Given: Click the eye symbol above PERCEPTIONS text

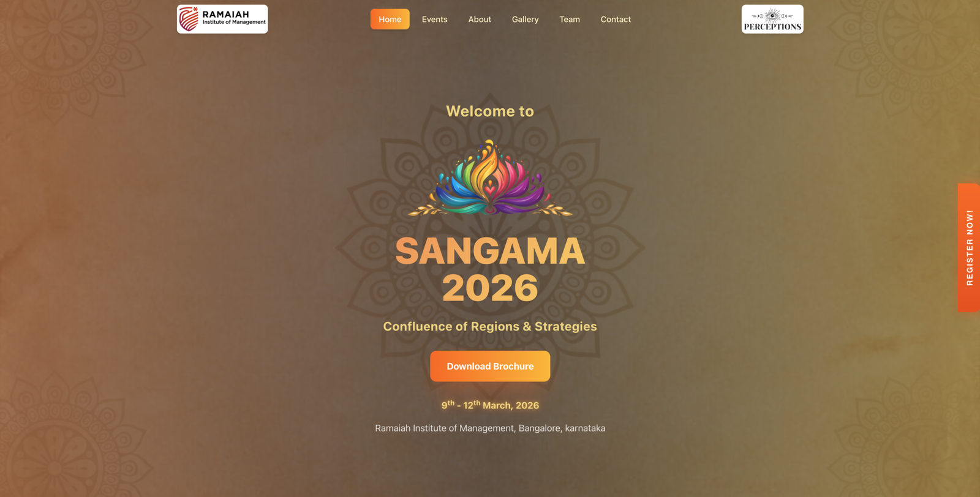Looking at the screenshot, I should pos(772,15).
